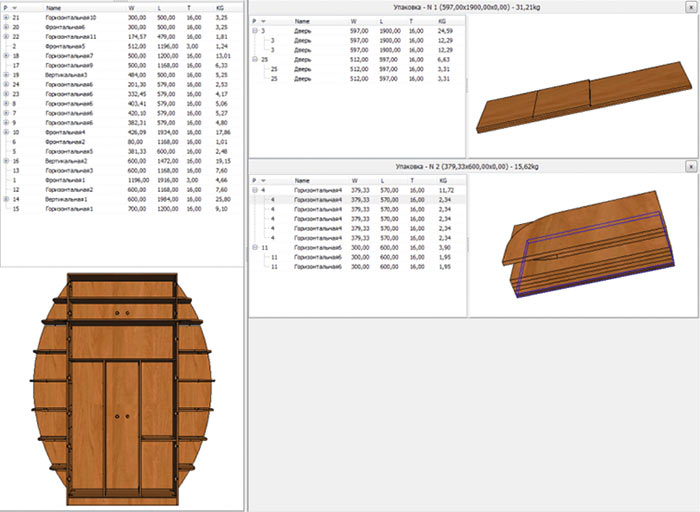Sort main parts list by KG column
Viewport: 700px width, 512px height.
[221, 8]
